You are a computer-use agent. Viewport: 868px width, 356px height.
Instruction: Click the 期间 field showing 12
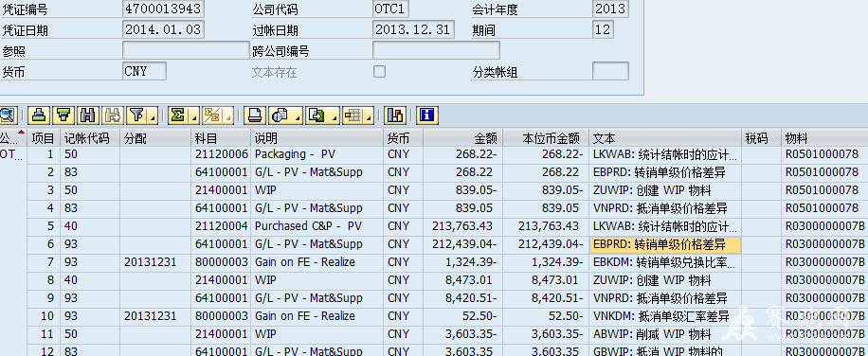click(603, 29)
